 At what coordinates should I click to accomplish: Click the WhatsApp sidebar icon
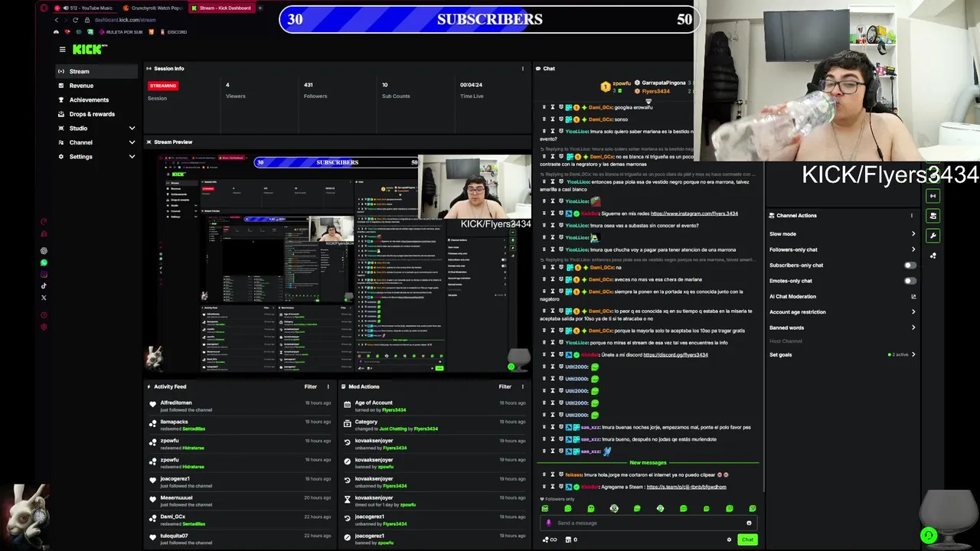click(44, 262)
